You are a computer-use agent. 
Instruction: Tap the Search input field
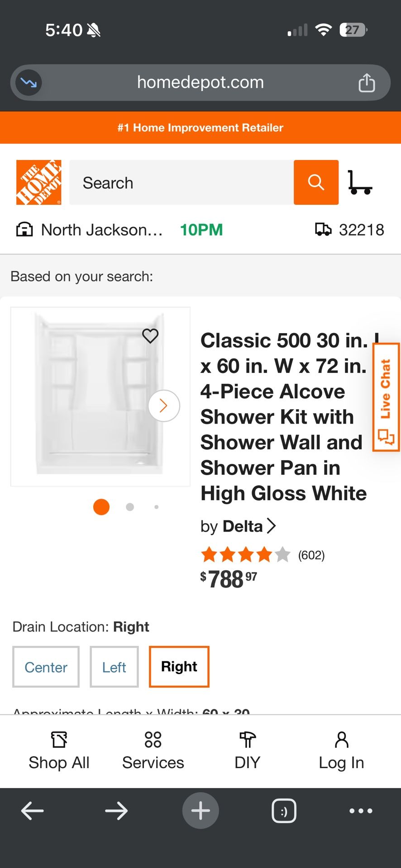pyautogui.click(x=181, y=182)
